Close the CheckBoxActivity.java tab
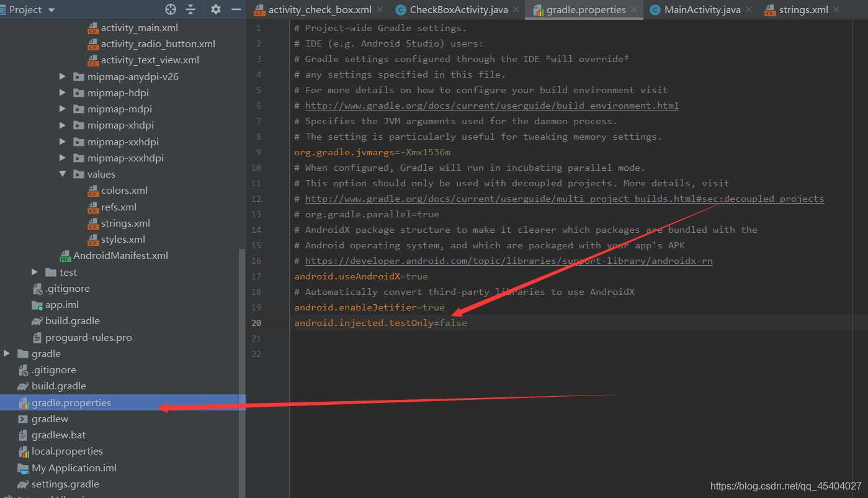 click(516, 10)
